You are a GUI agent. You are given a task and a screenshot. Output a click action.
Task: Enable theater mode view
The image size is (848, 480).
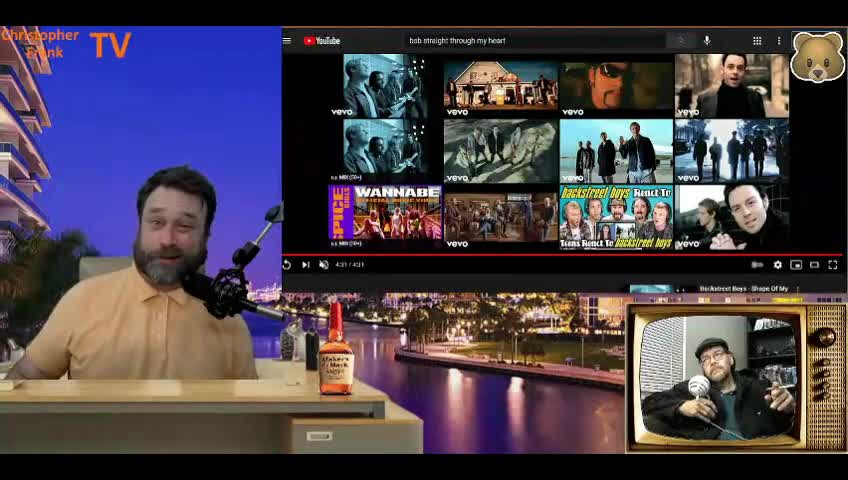[x=814, y=265]
